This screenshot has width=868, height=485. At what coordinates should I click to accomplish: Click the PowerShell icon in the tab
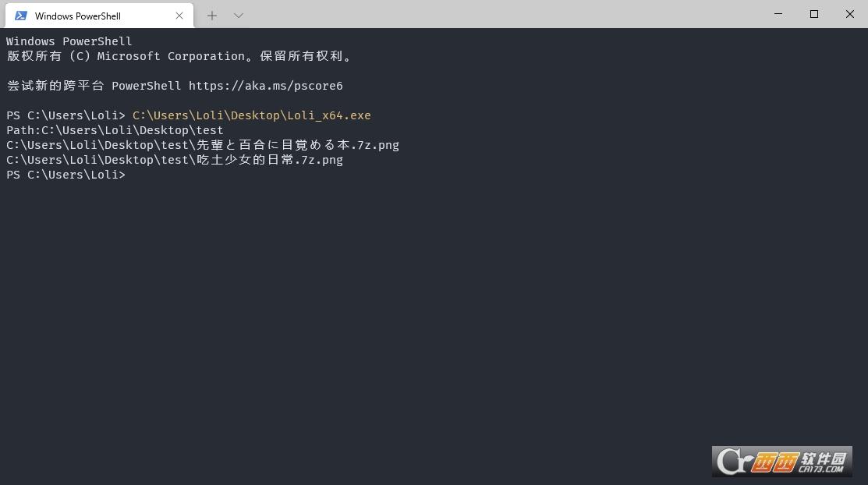[21, 16]
